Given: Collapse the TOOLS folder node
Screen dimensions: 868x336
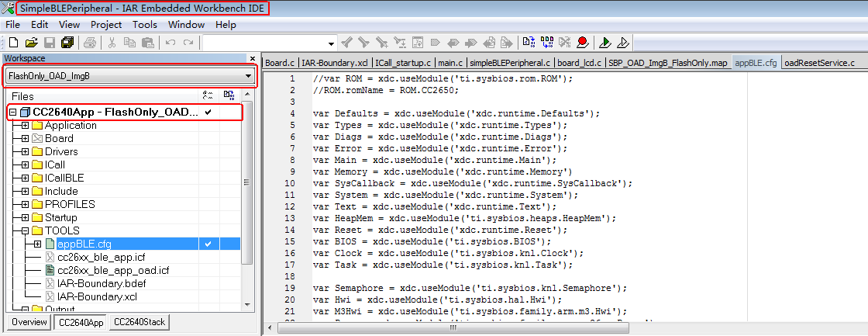Looking at the screenshot, I should tap(26, 230).
